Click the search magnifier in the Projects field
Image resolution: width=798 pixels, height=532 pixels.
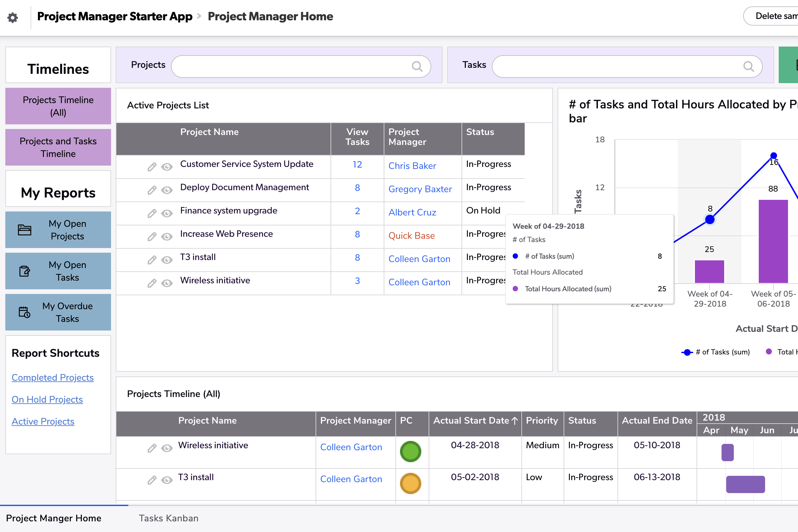click(x=417, y=66)
